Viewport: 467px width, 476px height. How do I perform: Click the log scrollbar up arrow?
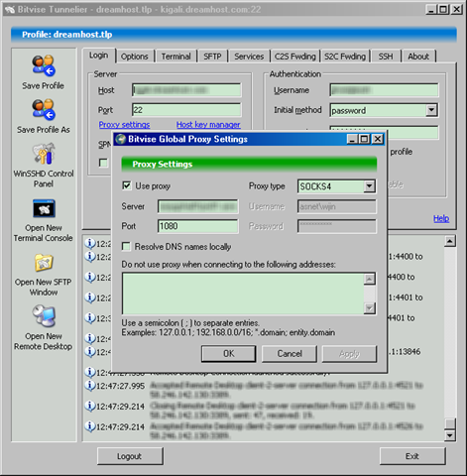tap(450, 241)
